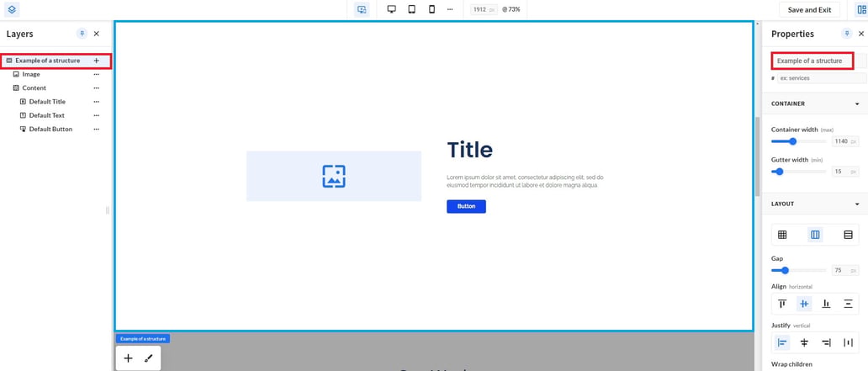Click the ID field with ex: services
Image resolution: width=868 pixels, height=371 pixels.
pyautogui.click(x=822, y=78)
